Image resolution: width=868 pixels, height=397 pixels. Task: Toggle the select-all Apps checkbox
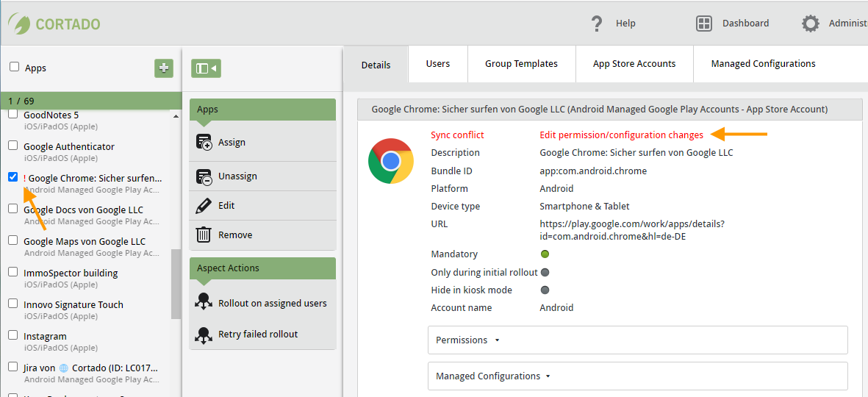[x=15, y=67]
